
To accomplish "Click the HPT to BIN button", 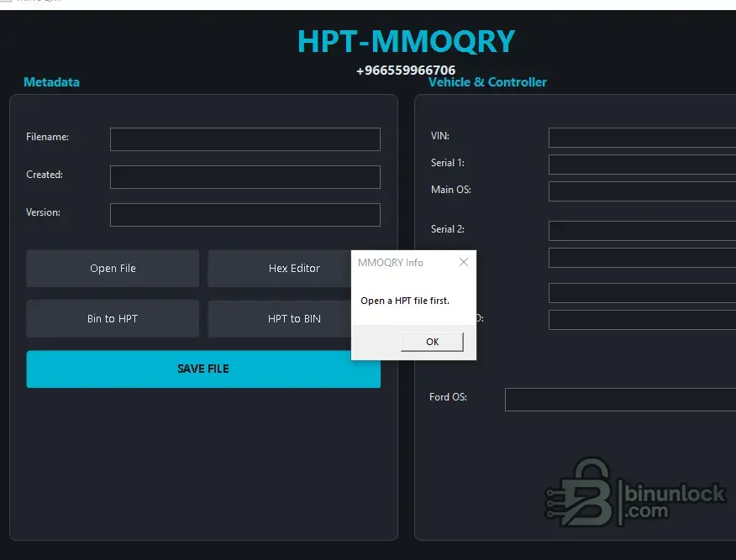I will click(x=280, y=318).
